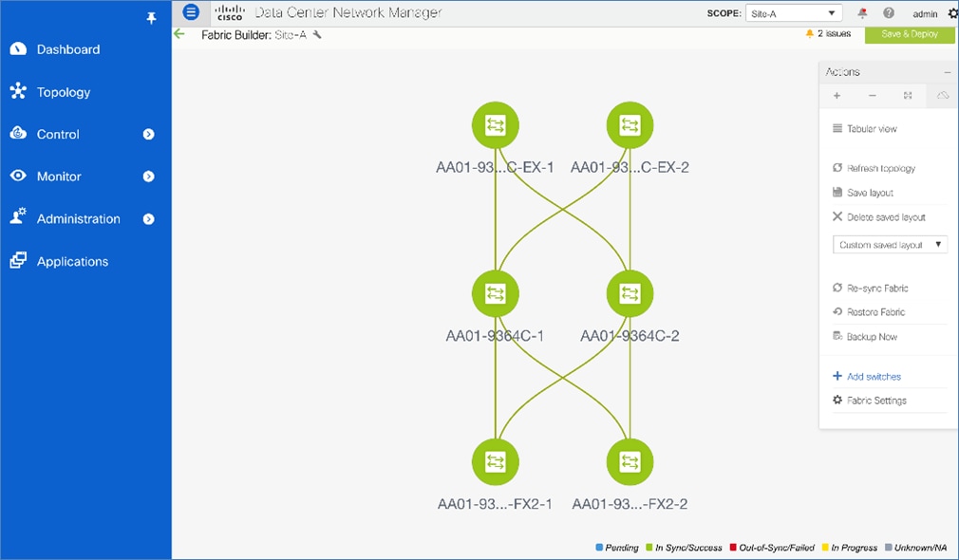Click the Pending blue legend swatch
The height and width of the screenshot is (560, 959).
599,547
